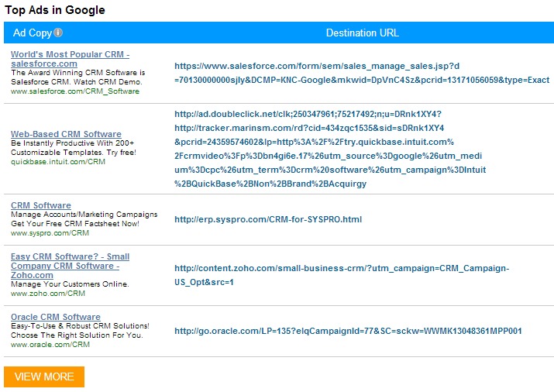Image resolution: width=554 pixels, height=392 pixels.
Task: Click the www.syspro.com/CRM display URL
Action: point(50,233)
